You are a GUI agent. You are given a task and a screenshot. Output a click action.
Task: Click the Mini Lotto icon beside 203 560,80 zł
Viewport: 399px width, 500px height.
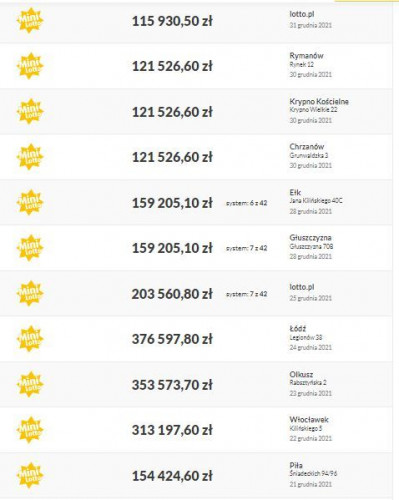[30, 293]
